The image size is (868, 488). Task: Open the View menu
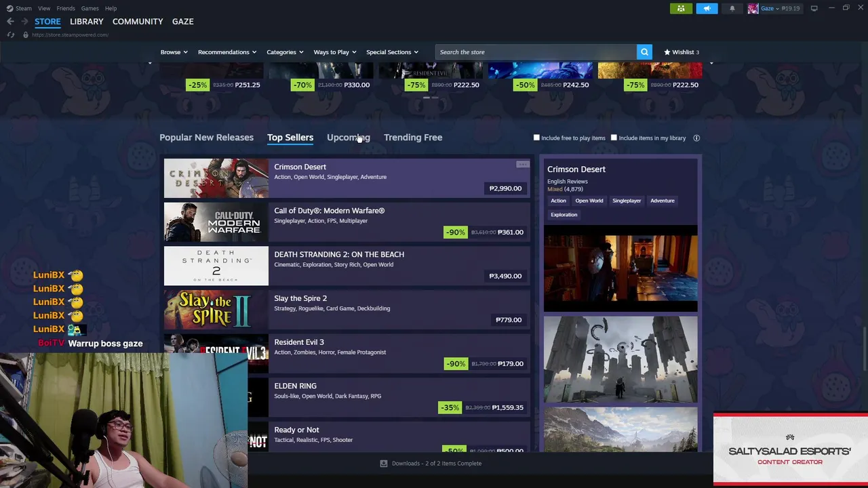click(x=44, y=8)
